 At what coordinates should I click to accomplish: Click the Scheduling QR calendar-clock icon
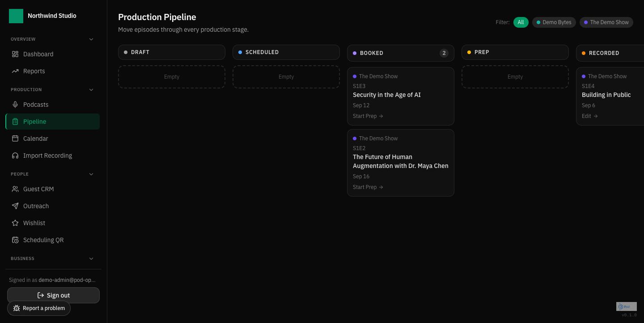click(15, 240)
